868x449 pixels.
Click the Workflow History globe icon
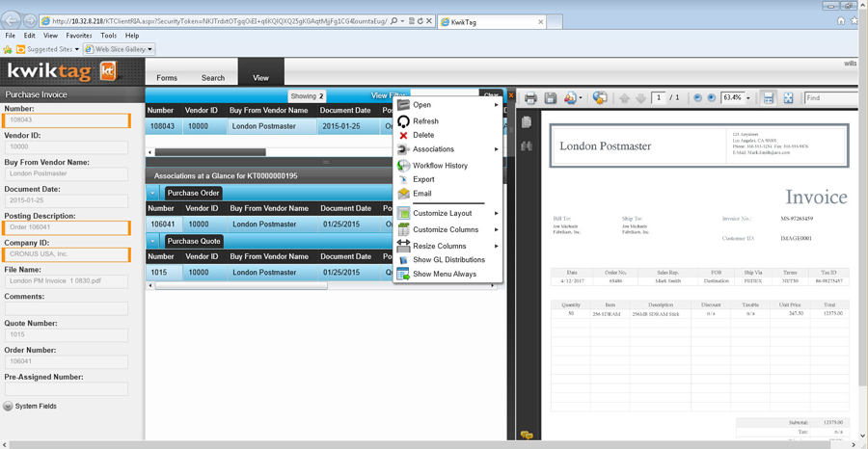point(403,166)
